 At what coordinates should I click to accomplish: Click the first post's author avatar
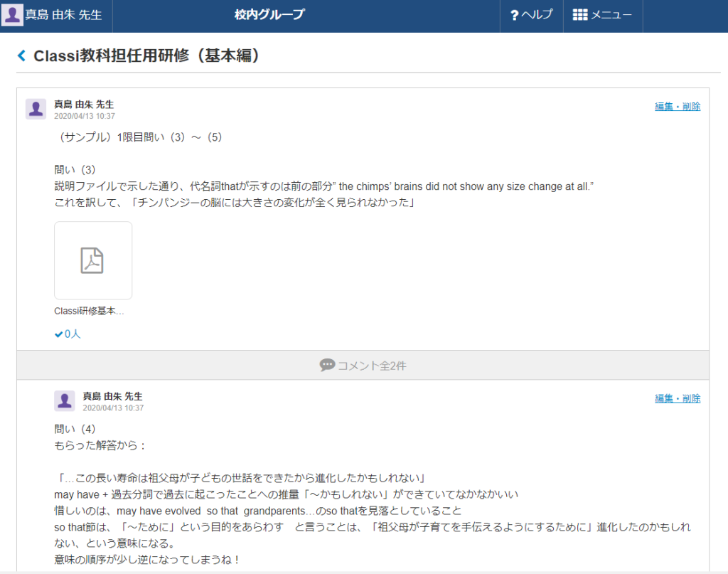pyautogui.click(x=36, y=109)
